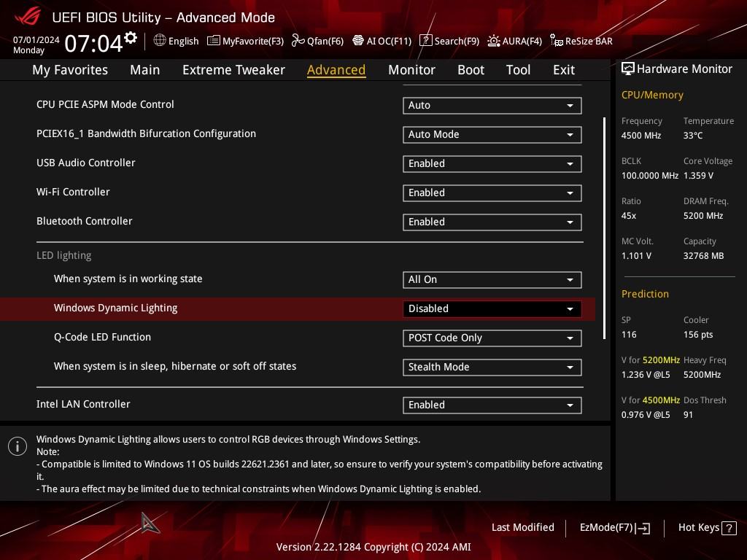Click the globe language icon
The width and height of the screenshot is (747, 560).
point(160,40)
